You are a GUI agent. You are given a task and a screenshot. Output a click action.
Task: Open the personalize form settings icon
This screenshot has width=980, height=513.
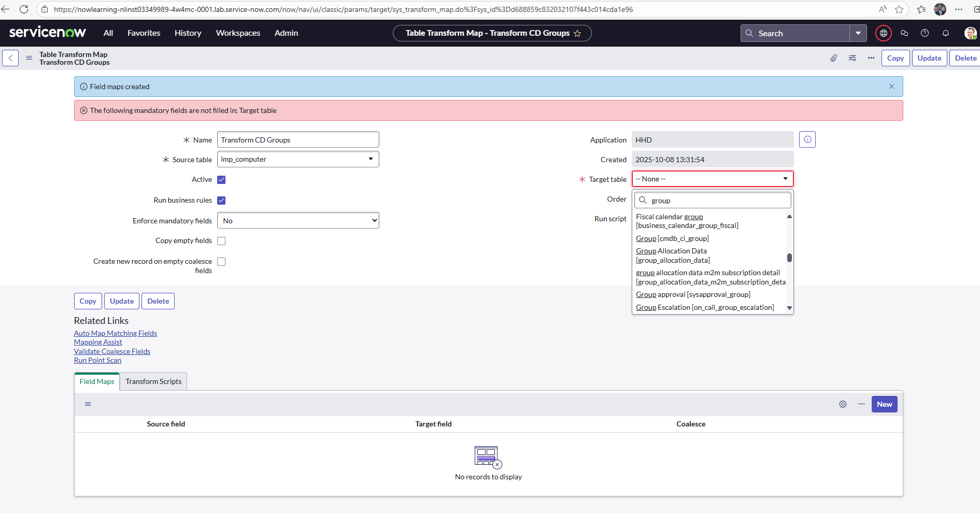(x=853, y=58)
